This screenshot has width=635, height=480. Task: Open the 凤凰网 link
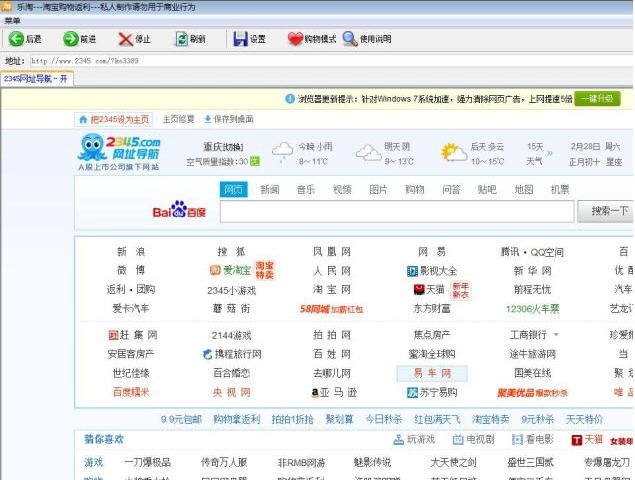(x=332, y=252)
